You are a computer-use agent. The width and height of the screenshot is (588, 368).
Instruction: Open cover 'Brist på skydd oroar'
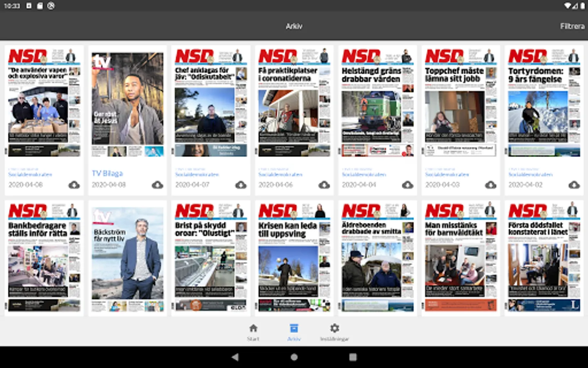[211, 257]
